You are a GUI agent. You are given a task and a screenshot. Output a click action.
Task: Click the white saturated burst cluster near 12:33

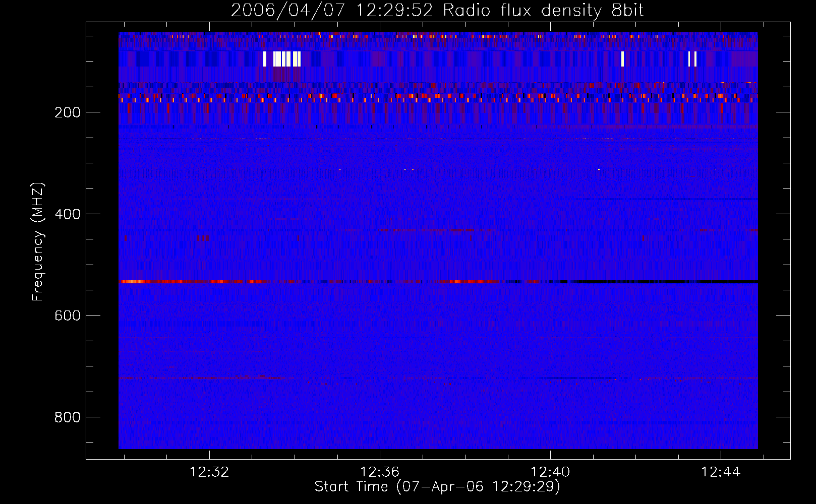282,59
